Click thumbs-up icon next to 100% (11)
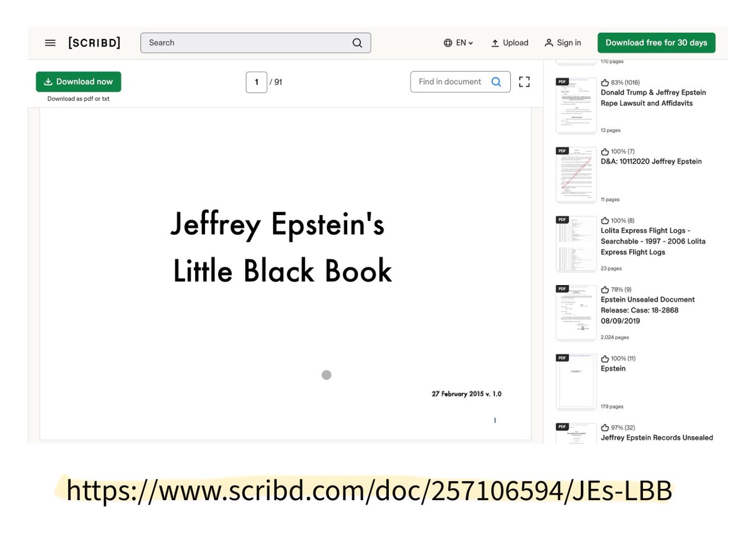 (605, 359)
